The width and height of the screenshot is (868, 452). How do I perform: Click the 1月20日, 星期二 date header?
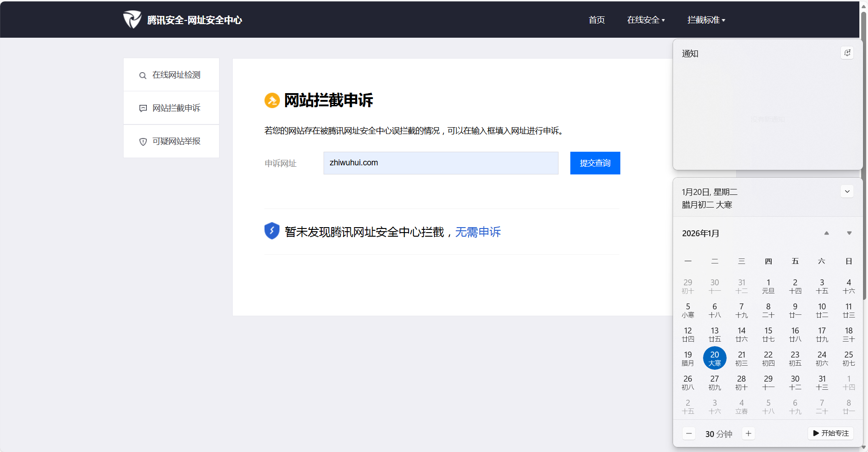[x=710, y=192]
